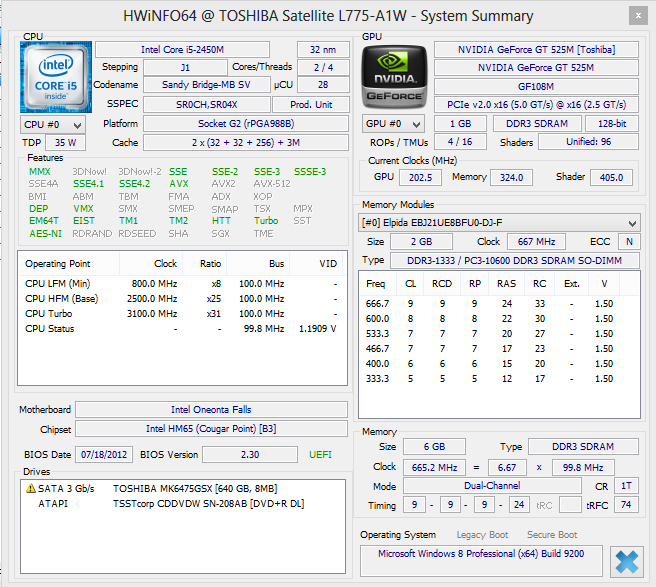The height and width of the screenshot is (587, 656).
Task: Click the SSE4.2 feature flag
Action: pyautogui.click(x=134, y=184)
